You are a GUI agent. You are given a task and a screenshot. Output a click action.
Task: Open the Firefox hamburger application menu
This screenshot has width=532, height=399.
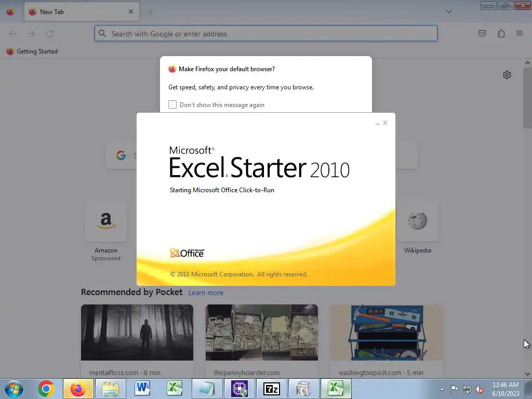520,33
